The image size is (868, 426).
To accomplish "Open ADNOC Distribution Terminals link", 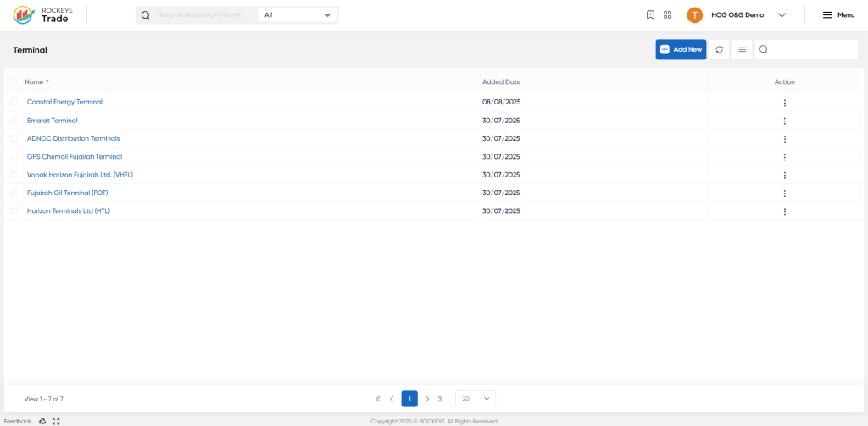I will pos(73,138).
